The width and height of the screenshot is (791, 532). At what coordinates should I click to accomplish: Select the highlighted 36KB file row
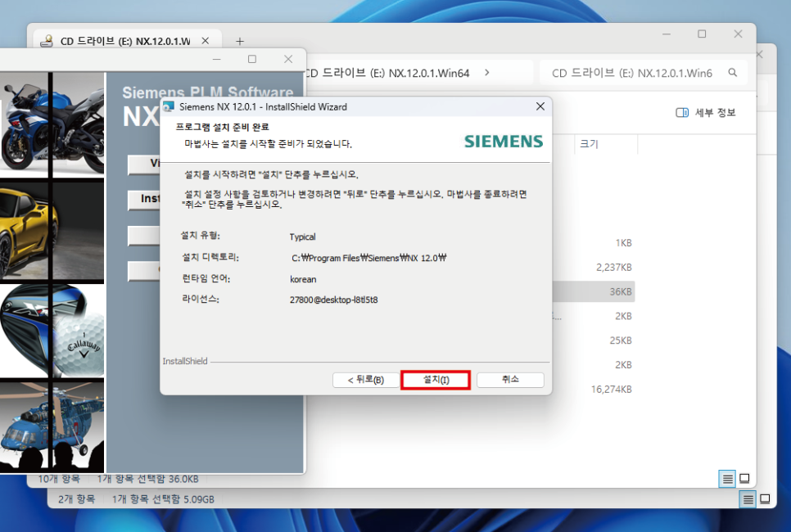tap(594, 291)
